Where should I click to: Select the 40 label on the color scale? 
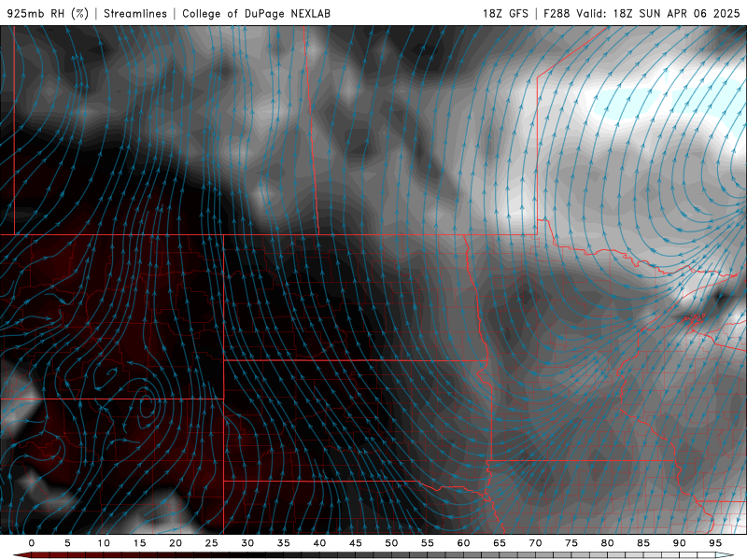[319, 543]
